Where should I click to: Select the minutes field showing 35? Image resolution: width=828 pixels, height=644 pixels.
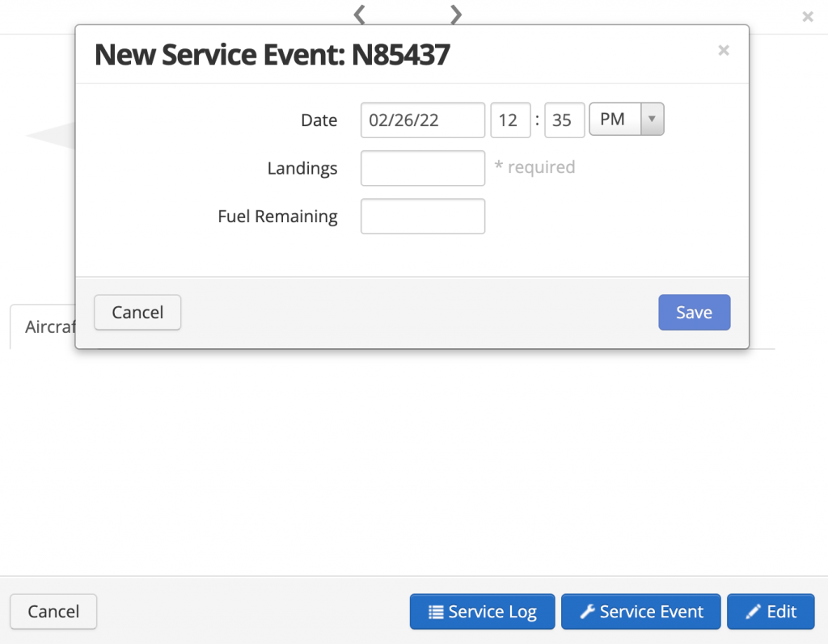564,119
